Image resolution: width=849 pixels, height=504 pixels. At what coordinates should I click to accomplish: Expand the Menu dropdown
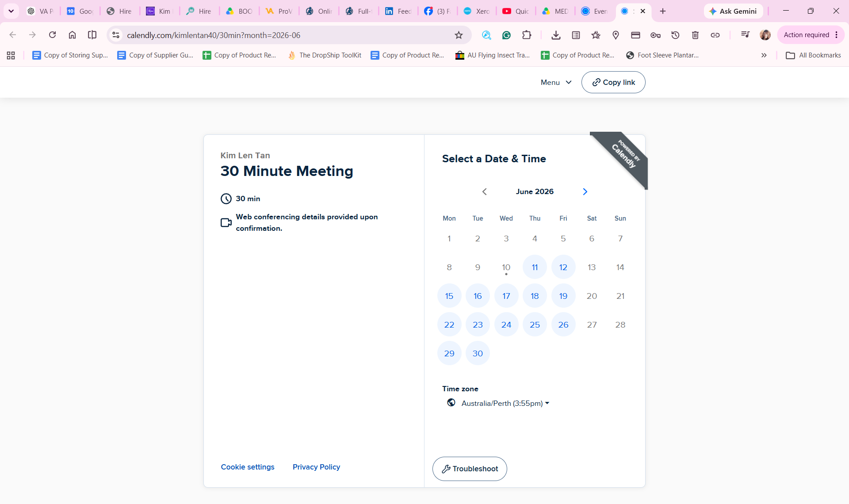(x=556, y=82)
